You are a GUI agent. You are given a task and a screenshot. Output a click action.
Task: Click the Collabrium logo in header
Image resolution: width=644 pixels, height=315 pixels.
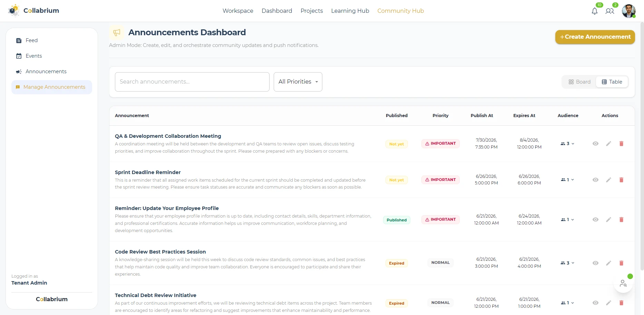click(x=34, y=11)
